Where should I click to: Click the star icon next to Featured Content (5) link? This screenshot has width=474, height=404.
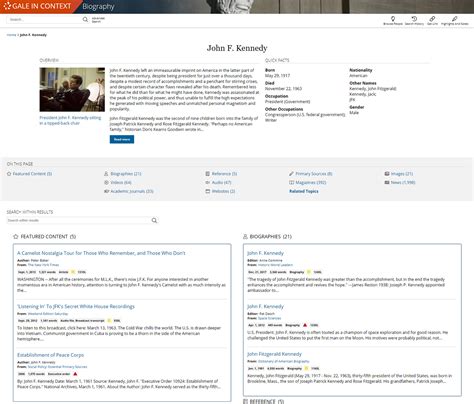tap(9, 174)
